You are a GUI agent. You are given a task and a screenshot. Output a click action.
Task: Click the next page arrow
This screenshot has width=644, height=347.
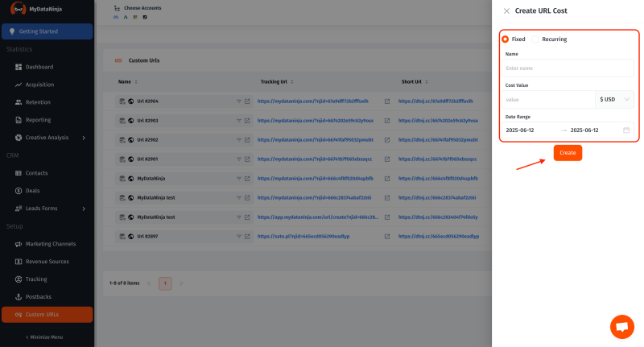(181, 283)
